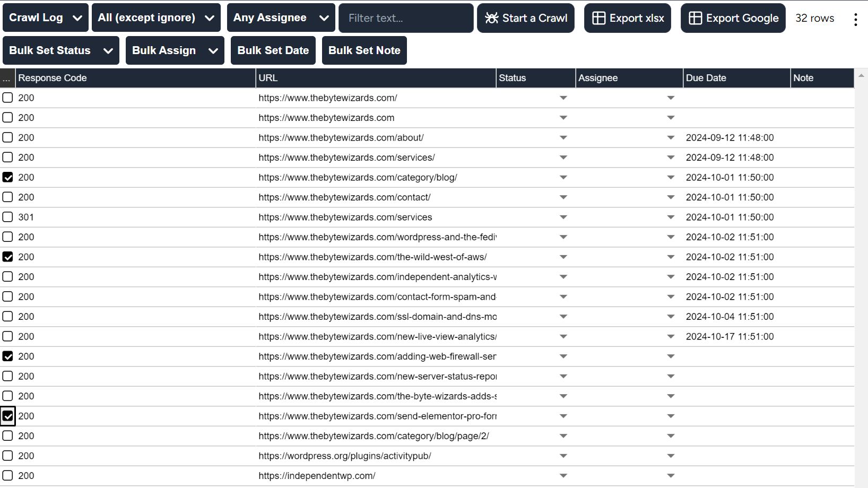Click the spider icon on Start a Crawl
The width and height of the screenshot is (868, 488).
pyautogui.click(x=492, y=18)
